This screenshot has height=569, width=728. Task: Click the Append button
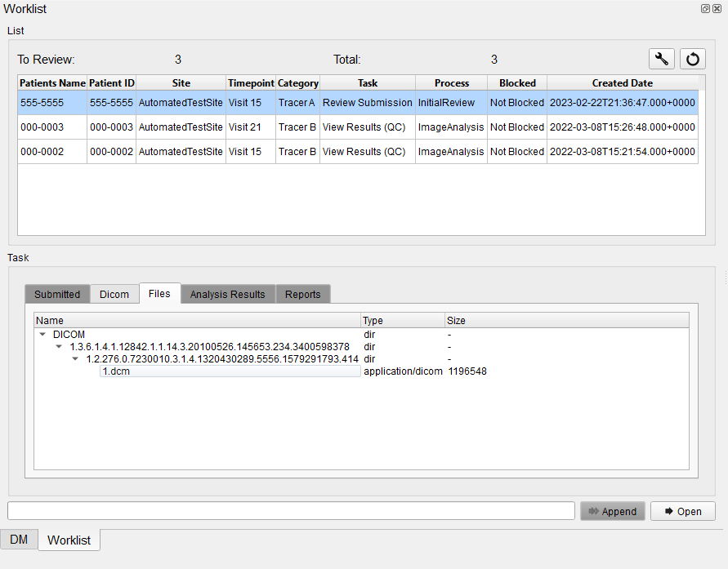tap(612, 510)
